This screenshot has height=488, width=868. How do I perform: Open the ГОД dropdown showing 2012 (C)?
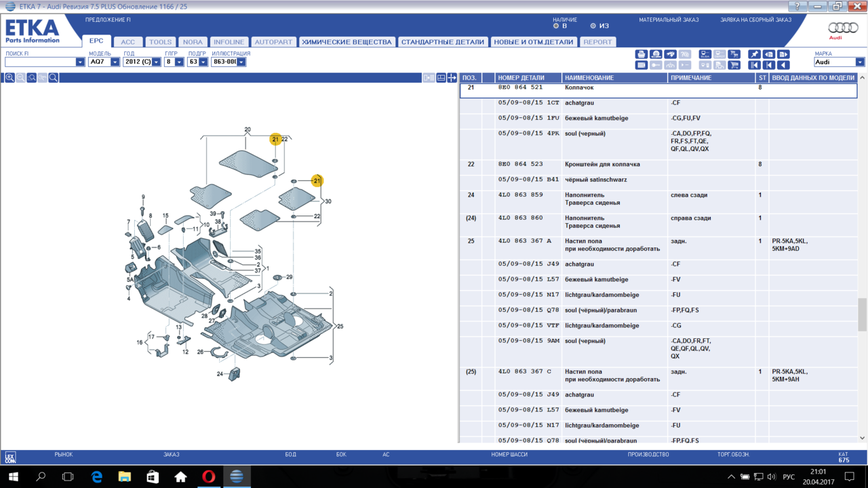[157, 62]
